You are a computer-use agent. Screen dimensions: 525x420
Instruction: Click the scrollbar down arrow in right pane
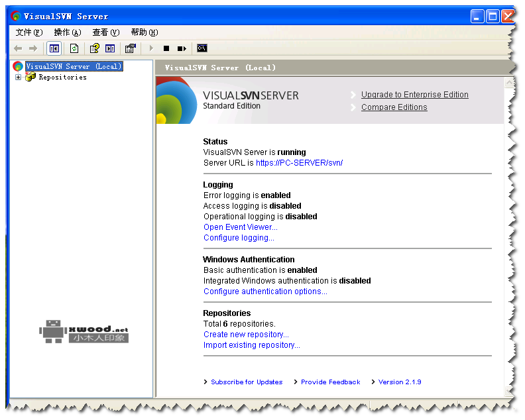tap(509, 392)
